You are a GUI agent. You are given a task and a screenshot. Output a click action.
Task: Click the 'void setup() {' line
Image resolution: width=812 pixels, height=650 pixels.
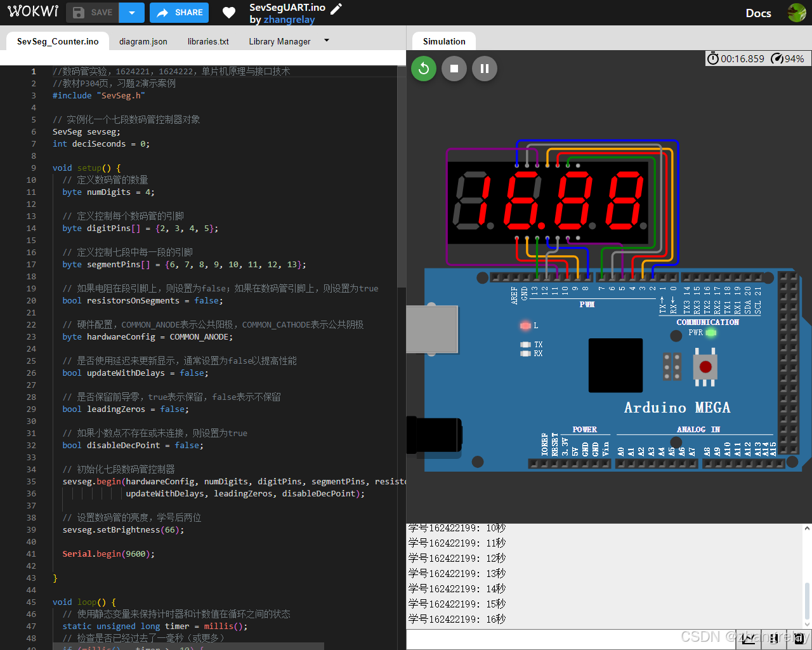coord(87,168)
